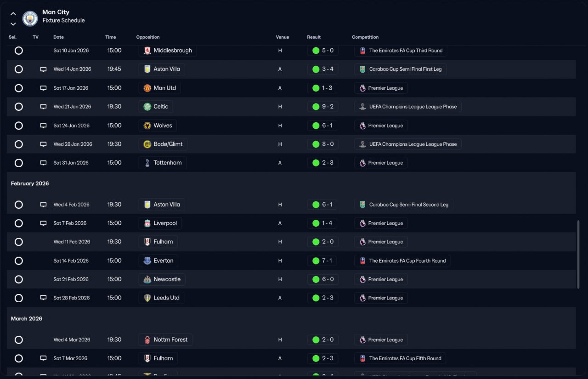
Task: Select the Bodø/Glimt fixture radio button
Action: 19,144
